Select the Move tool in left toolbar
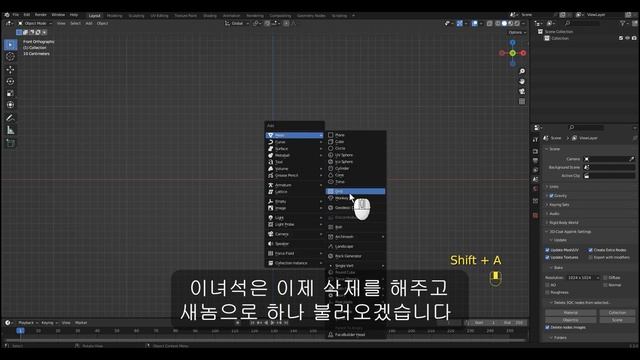The height and width of the screenshot is (360, 640). (11, 70)
